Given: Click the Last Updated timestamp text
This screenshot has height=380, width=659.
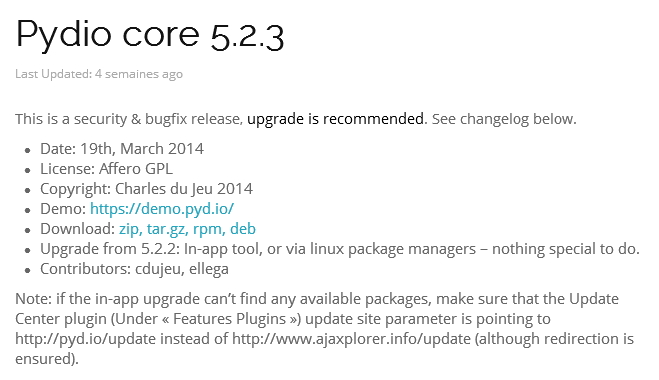Looking at the screenshot, I should point(99,74).
